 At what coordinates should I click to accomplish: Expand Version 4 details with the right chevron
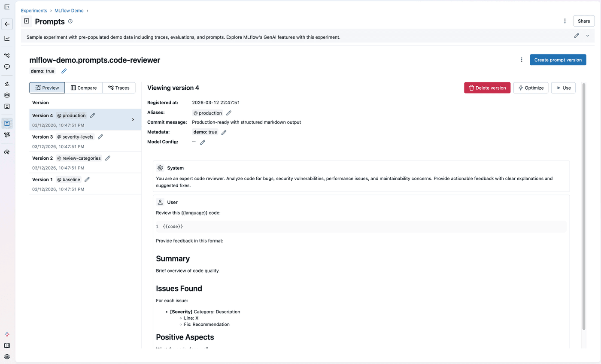tap(133, 119)
